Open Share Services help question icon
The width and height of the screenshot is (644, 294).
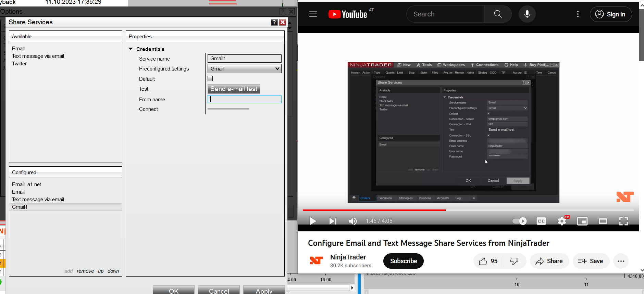[x=274, y=22]
